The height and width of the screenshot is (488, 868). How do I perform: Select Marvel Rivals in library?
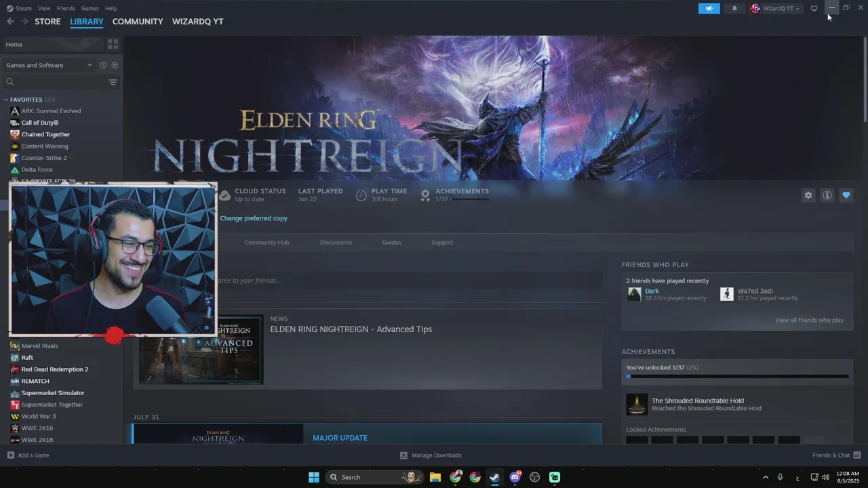(39, 346)
